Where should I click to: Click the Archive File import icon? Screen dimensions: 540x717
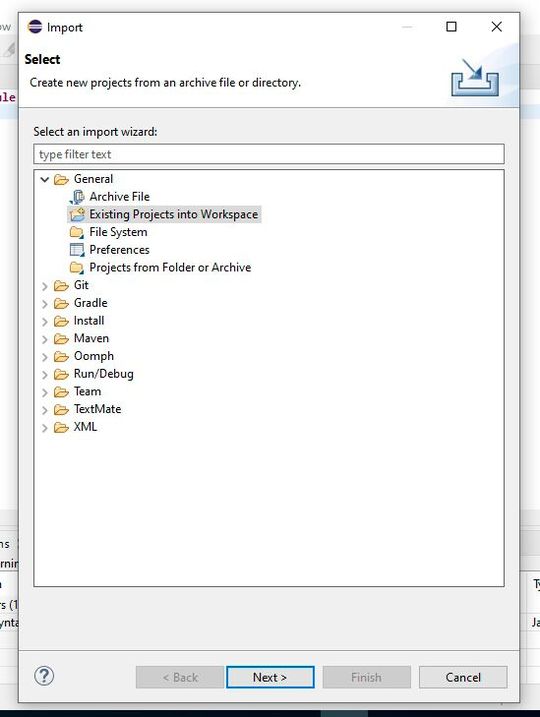(77, 197)
